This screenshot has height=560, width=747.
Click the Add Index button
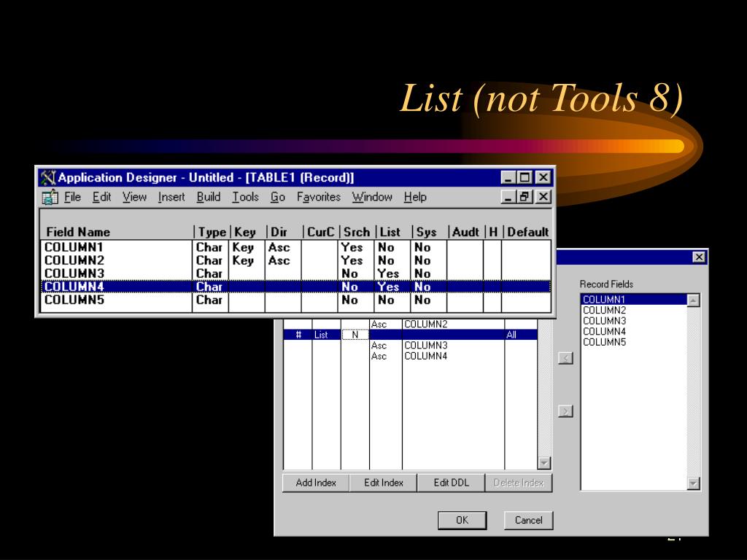[x=316, y=483]
